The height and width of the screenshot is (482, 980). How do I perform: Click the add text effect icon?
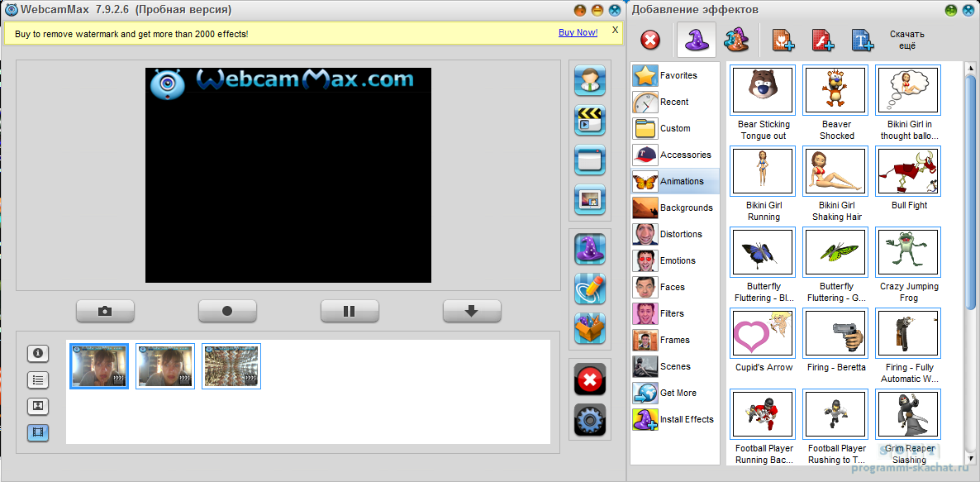(863, 41)
